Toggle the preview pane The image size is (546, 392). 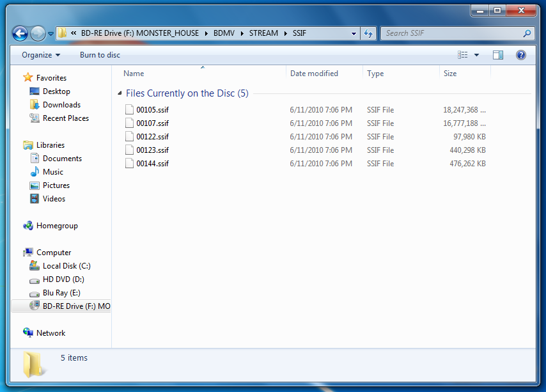(x=498, y=55)
